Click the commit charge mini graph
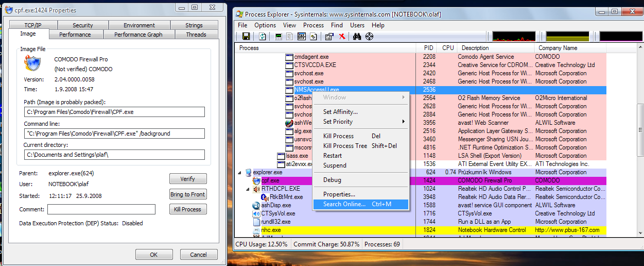The width and height of the screenshot is (644, 266). 567,36
